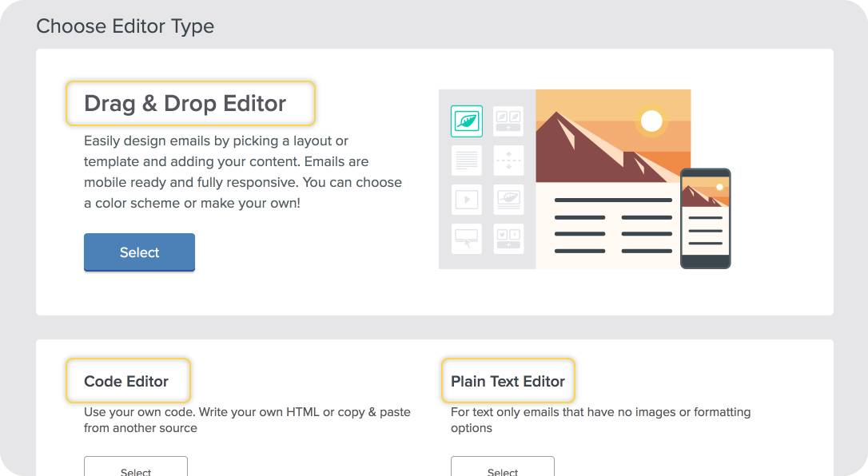Click the Drag & Drop Editor heading
The width and height of the screenshot is (868, 476).
click(x=185, y=103)
